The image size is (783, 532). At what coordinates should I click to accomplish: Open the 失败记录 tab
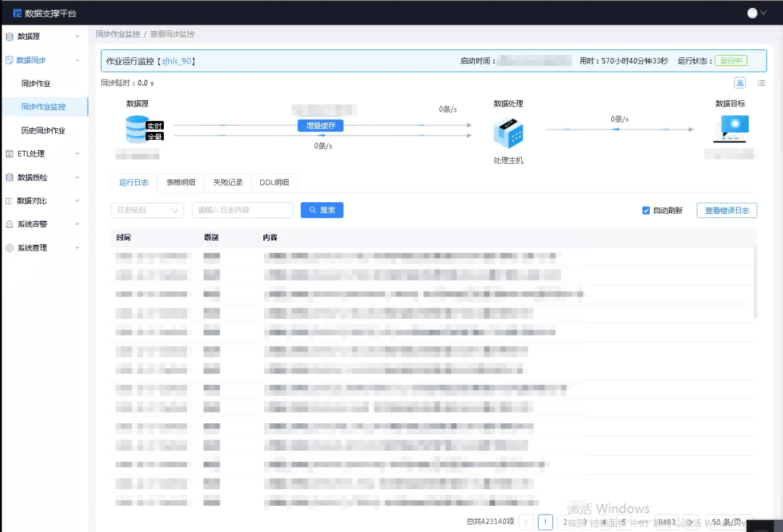(228, 182)
